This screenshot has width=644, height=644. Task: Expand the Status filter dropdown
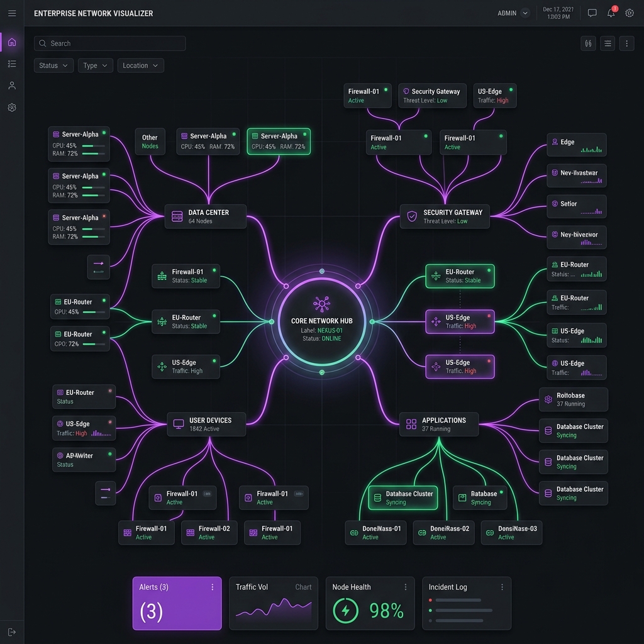pyautogui.click(x=53, y=65)
